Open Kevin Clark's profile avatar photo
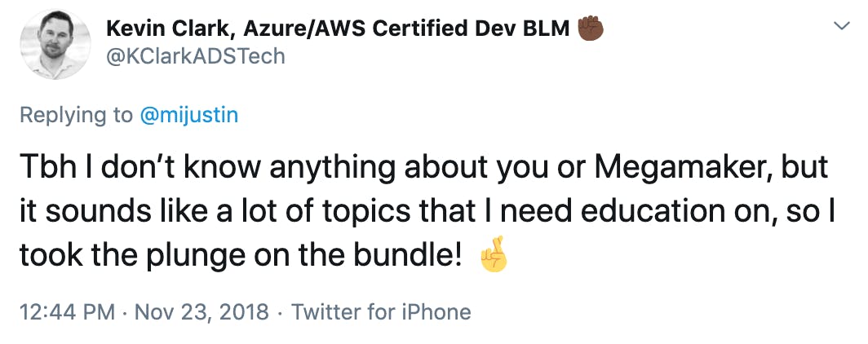The image size is (868, 344). click(55, 44)
